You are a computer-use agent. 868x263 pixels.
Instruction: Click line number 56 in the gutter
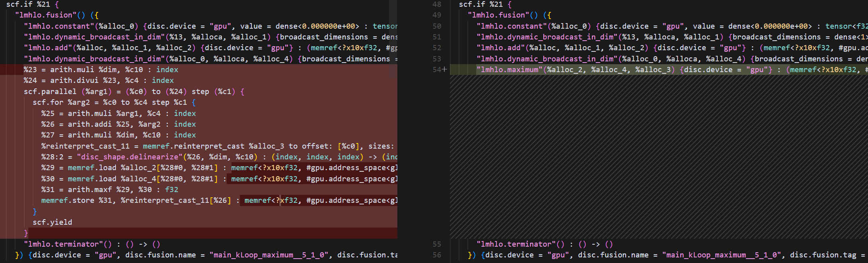437,255
